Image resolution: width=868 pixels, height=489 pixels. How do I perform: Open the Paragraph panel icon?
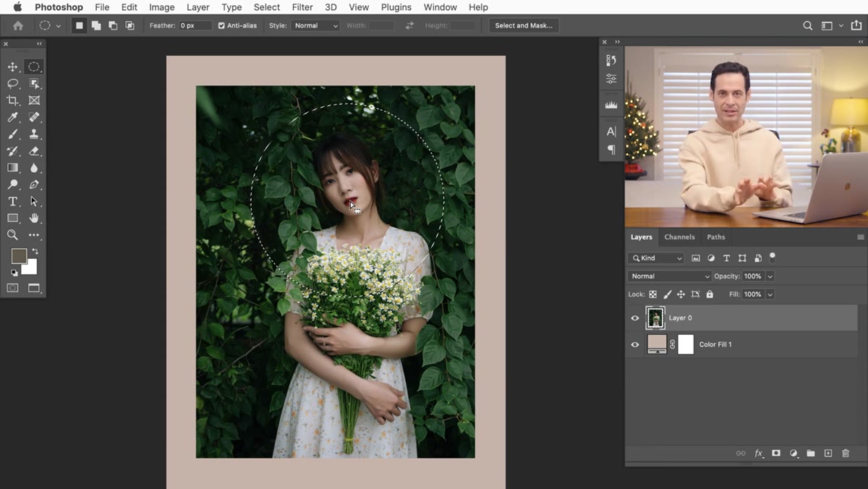611,150
